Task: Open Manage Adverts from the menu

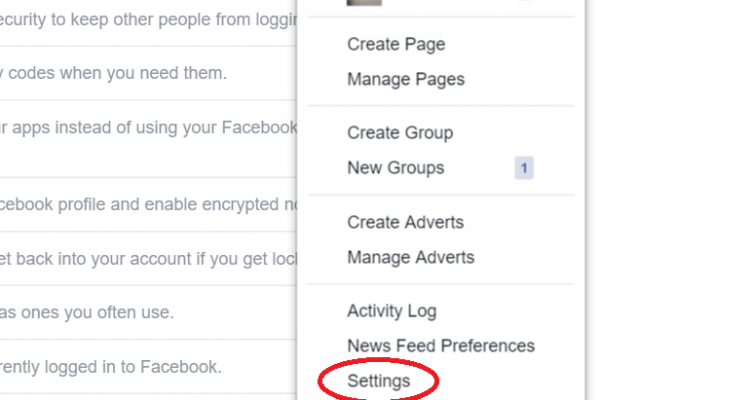Action: pos(410,257)
